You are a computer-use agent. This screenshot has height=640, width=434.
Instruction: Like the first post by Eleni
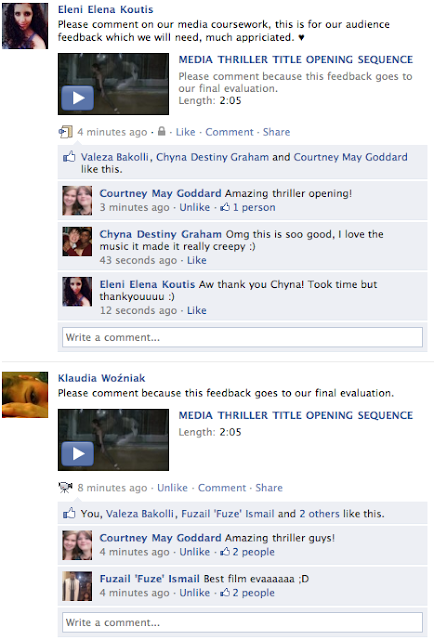[185, 132]
